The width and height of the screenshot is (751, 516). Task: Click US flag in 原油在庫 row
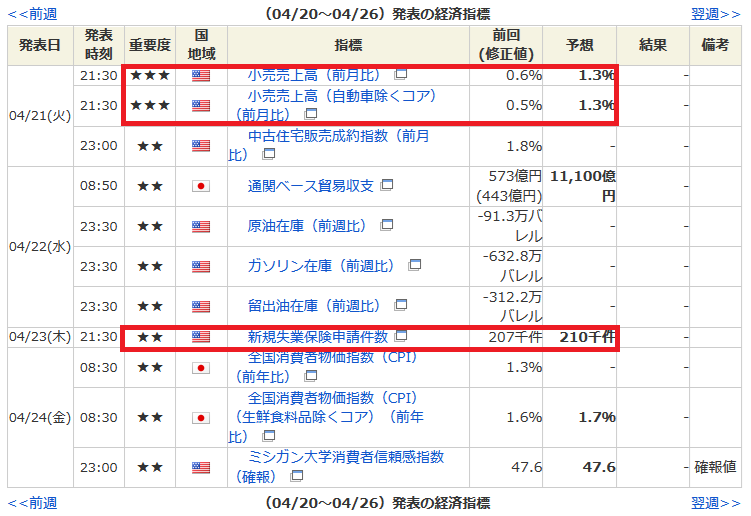(201, 226)
